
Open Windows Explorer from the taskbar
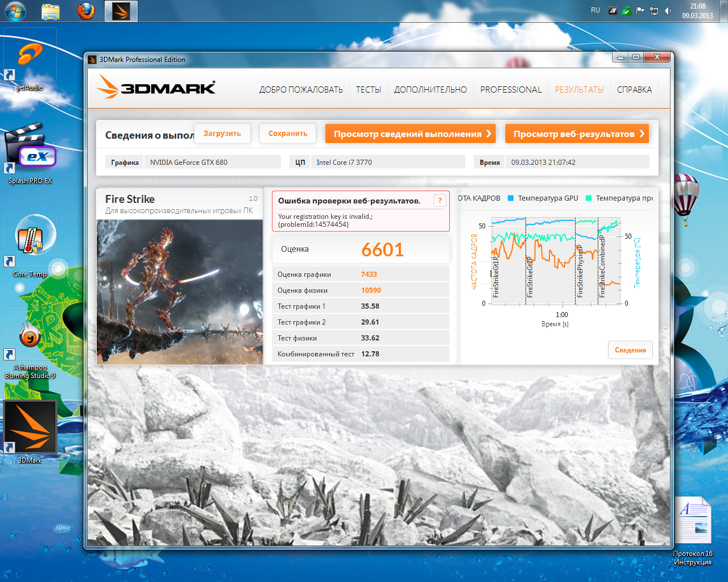coord(51,11)
